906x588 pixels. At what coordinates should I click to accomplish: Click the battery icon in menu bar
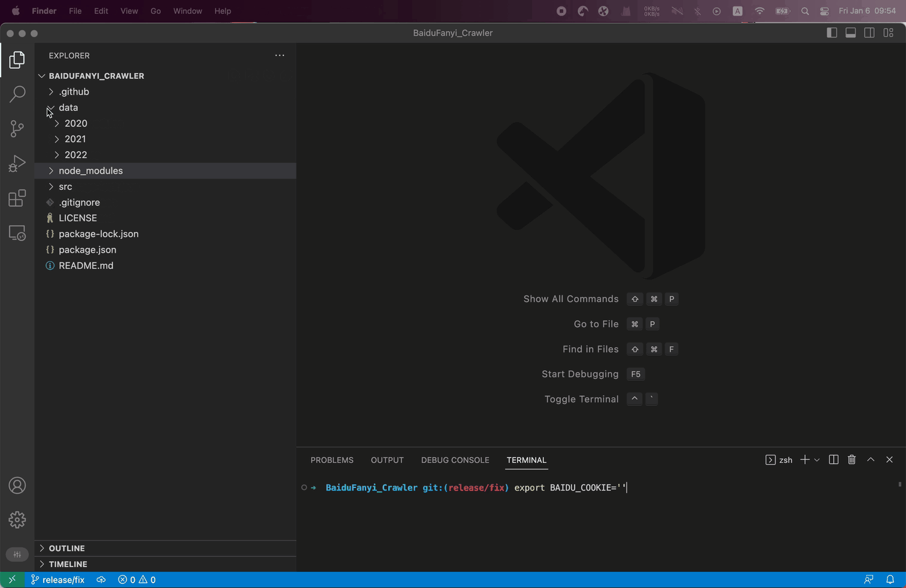tap(782, 11)
